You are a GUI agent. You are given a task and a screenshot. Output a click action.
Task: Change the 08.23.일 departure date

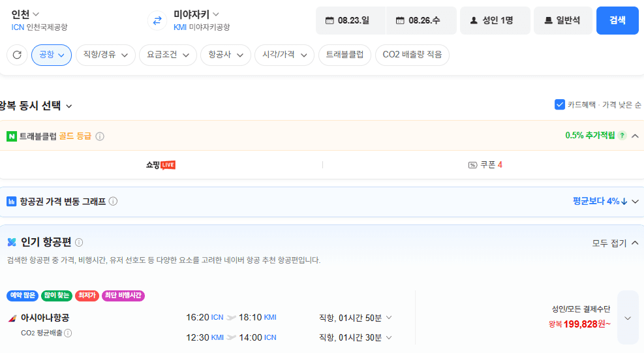point(351,20)
